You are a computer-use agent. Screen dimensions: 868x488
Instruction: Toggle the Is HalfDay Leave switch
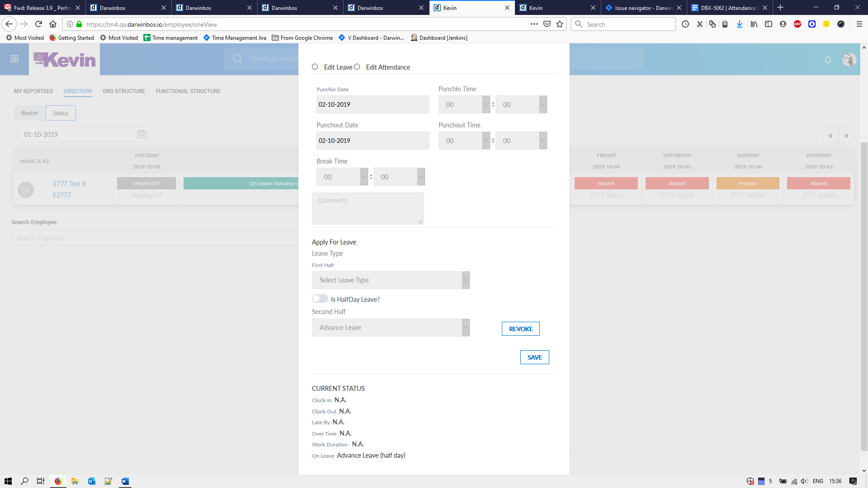click(320, 299)
